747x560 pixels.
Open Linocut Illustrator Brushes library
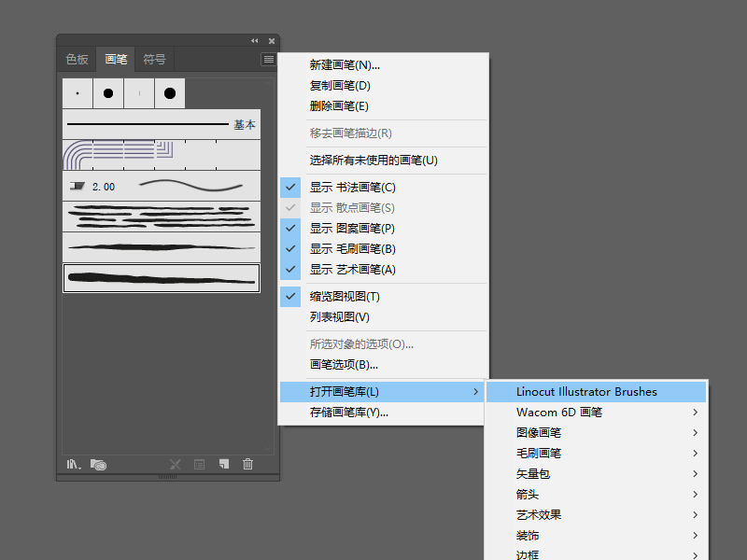click(596, 392)
